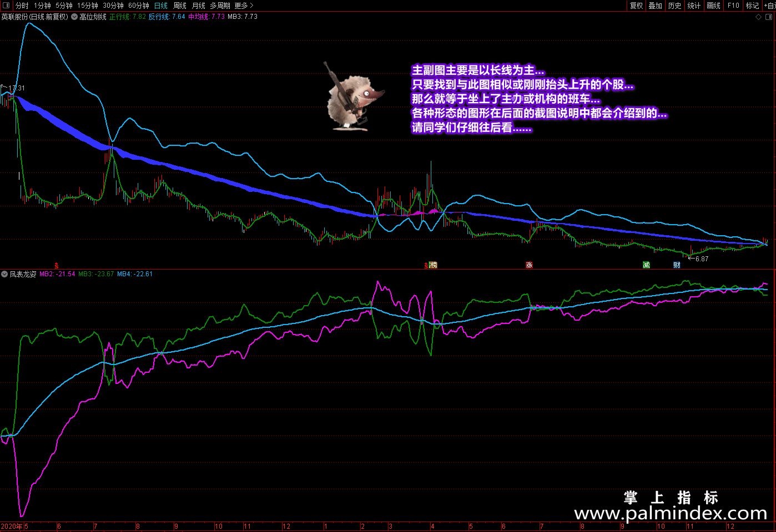Click the 减 event marker icon
Viewport: 776px width, 532px height.
(646, 265)
